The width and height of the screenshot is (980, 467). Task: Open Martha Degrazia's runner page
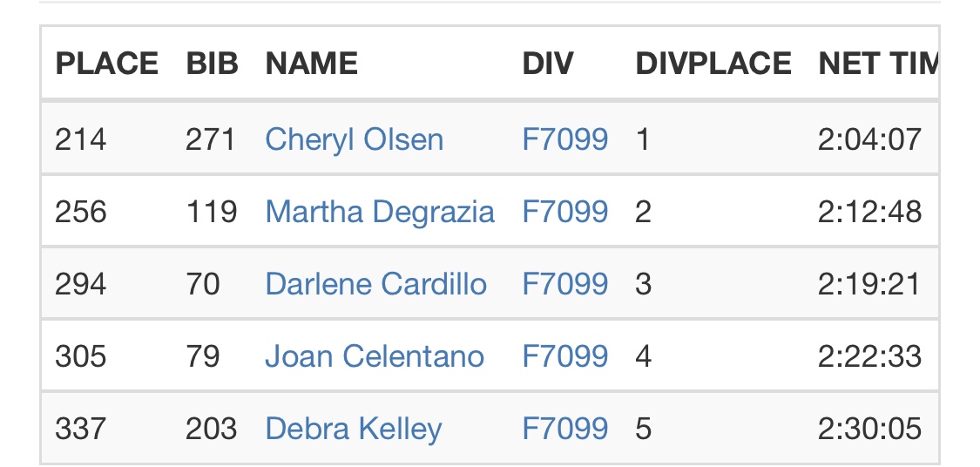tap(379, 212)
